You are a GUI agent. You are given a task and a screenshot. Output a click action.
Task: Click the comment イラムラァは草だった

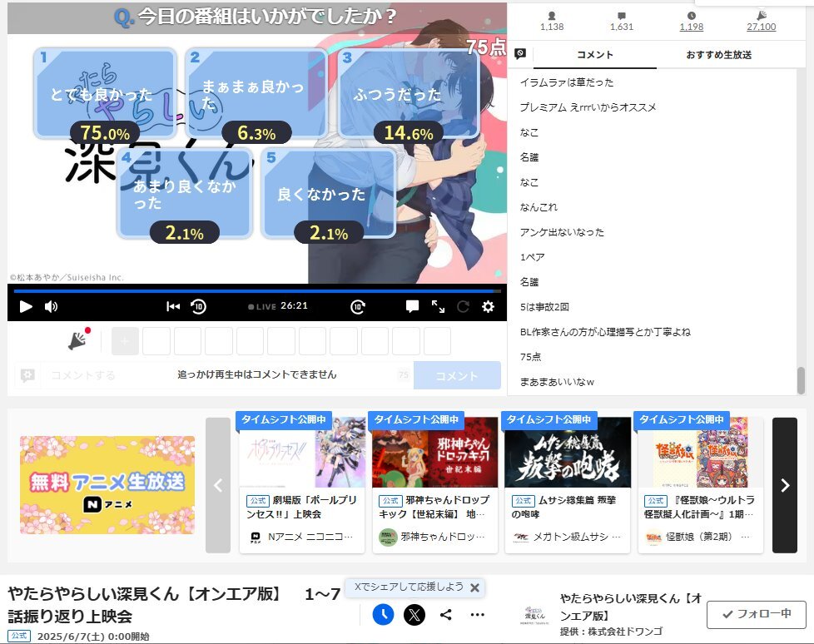(567, 82)
